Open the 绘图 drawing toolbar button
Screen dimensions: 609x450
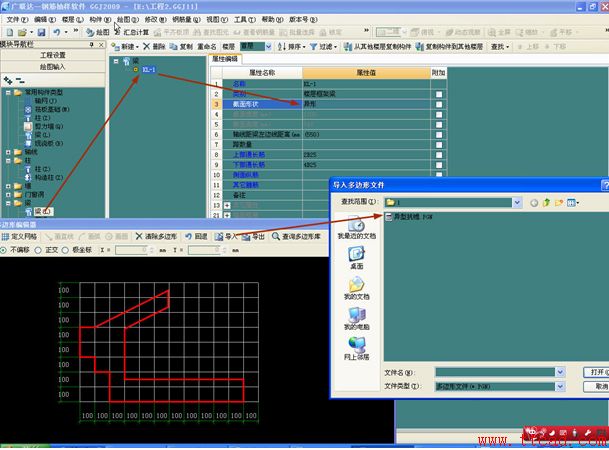click(x=98, y=32)
